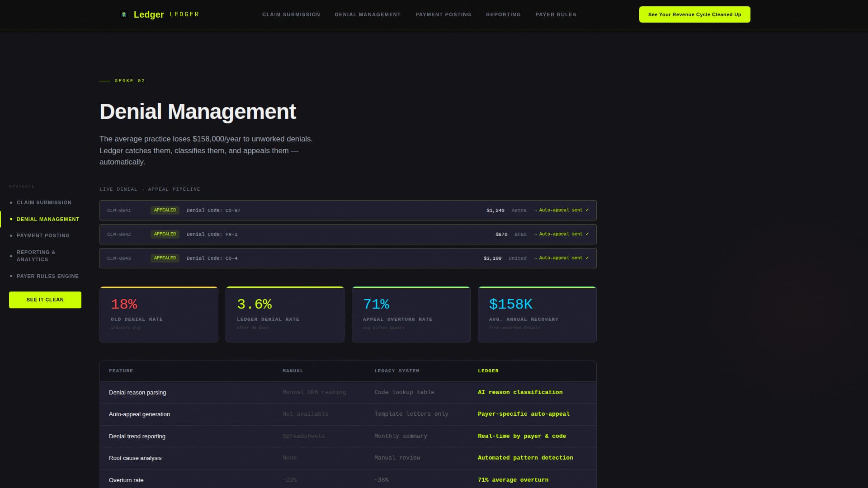
Task: Click the $870 claim amount
Action: click(501, 234)
